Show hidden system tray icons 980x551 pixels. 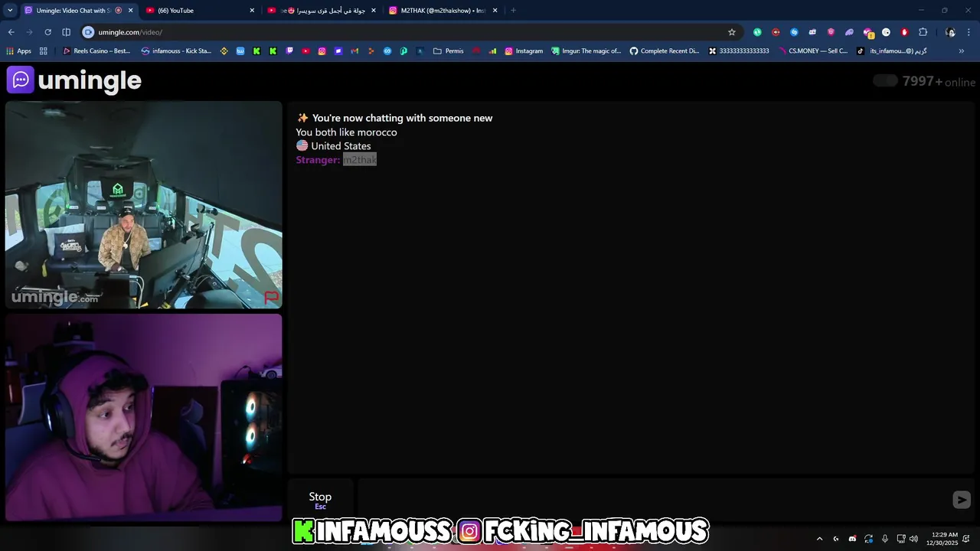pyautogui.click(x=819, y=539)
